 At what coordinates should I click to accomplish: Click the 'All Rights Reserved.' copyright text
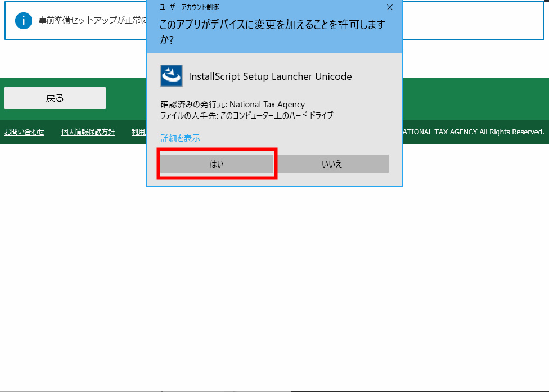tap(511, 132)
